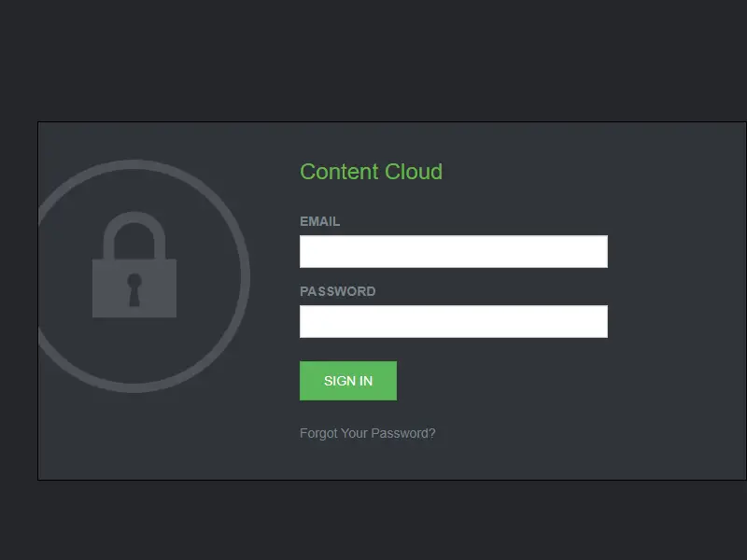Focus the Email input field
The image size is (747, 560).
454,251
